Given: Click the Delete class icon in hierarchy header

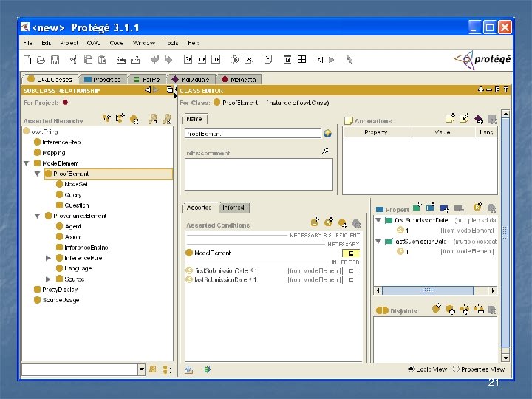Looking at the screenshot, I should click(134, 120).
